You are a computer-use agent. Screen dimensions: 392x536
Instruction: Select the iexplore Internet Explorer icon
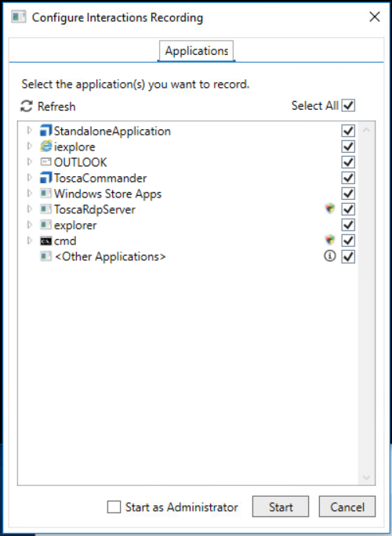coord(45,147)
